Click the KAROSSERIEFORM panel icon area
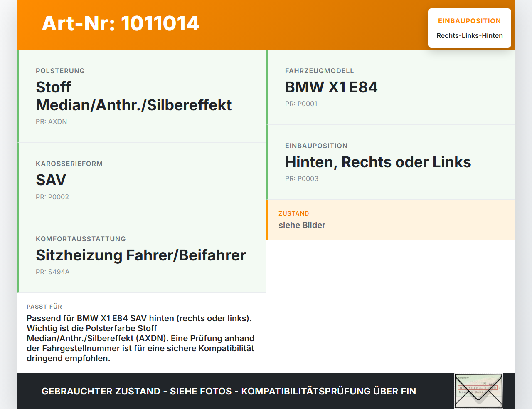 (141, 180)
